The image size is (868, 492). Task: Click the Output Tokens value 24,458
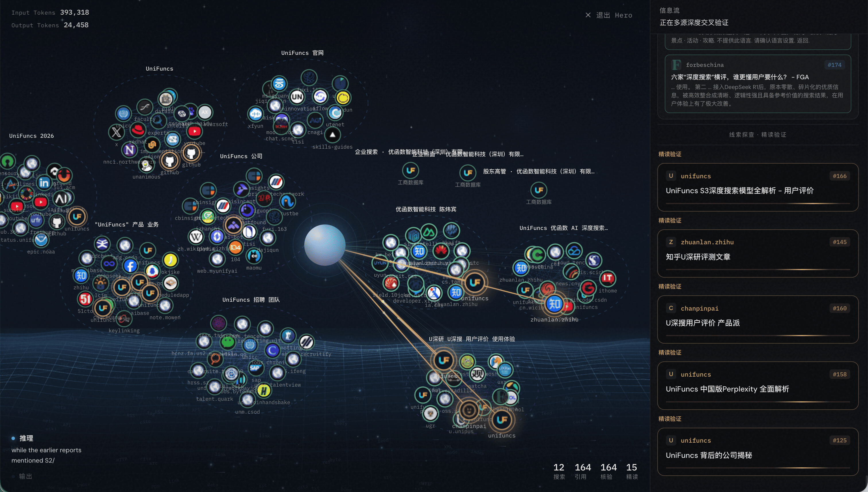point(76,25)
